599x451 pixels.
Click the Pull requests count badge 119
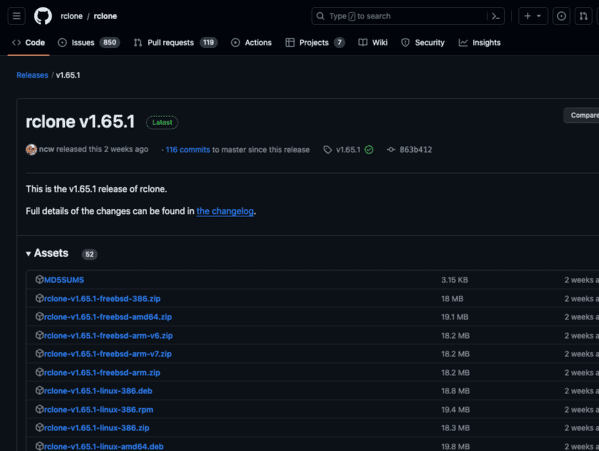tap(209, 43)
